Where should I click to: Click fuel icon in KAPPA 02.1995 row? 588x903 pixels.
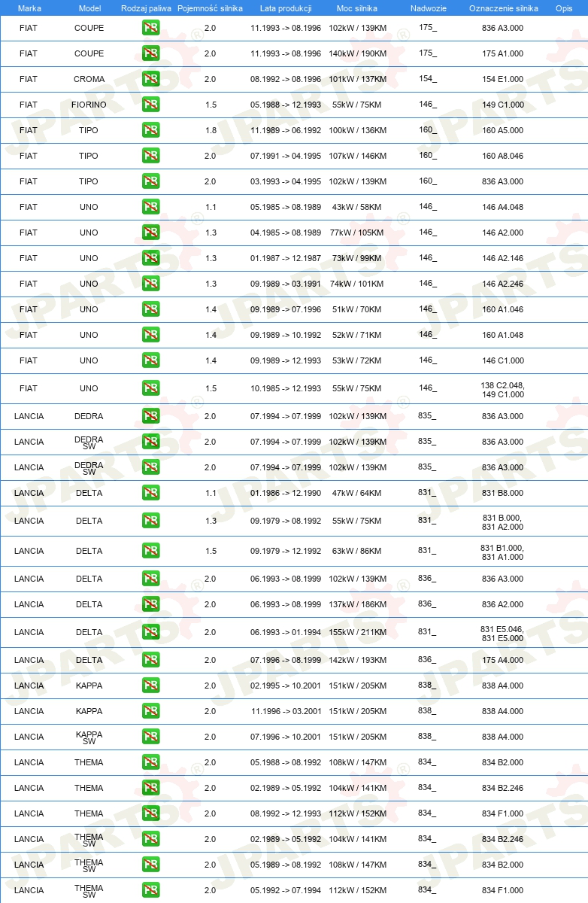pyautogui.click(x=150, y=686)
